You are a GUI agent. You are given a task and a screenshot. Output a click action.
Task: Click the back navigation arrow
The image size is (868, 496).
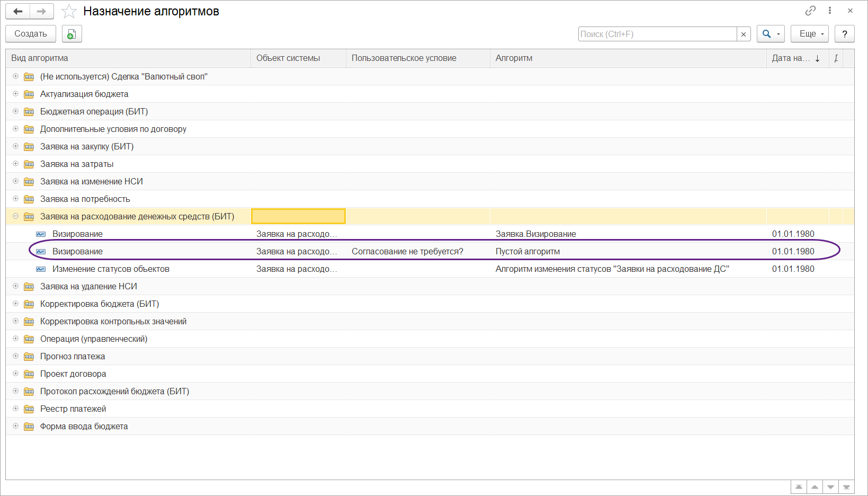pyautogui.click(x=18, y=12)
